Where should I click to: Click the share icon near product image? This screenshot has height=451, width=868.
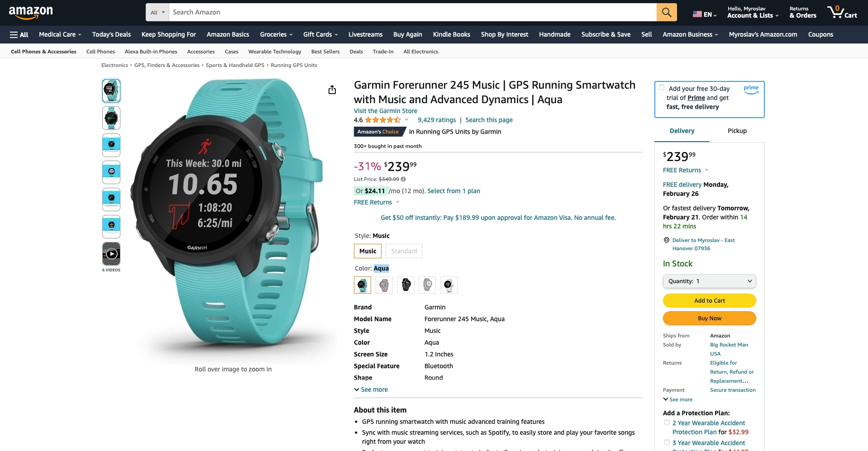coord(332,90)
